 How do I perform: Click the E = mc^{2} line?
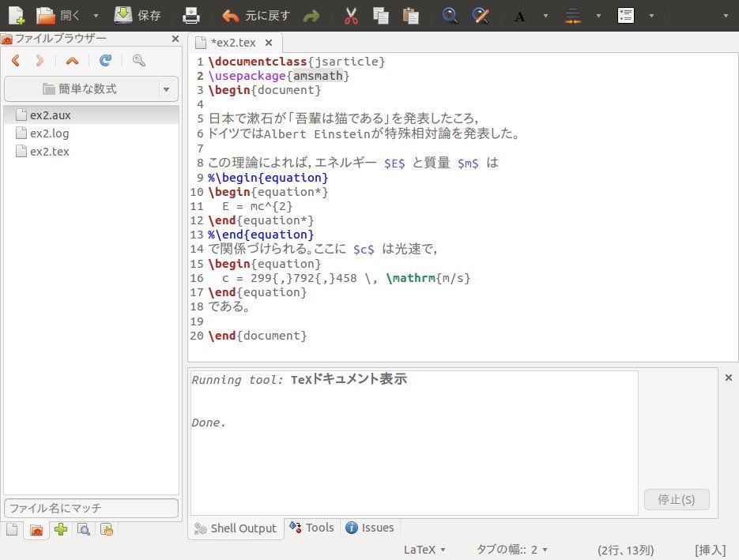[258, 206]
